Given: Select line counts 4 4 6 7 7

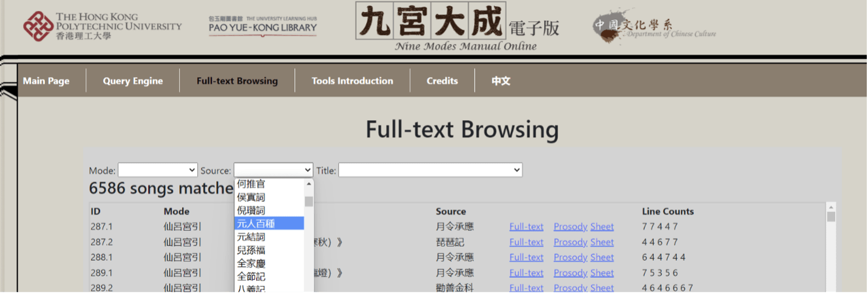Looking at the screenshot, I should (x=660, y=242).
